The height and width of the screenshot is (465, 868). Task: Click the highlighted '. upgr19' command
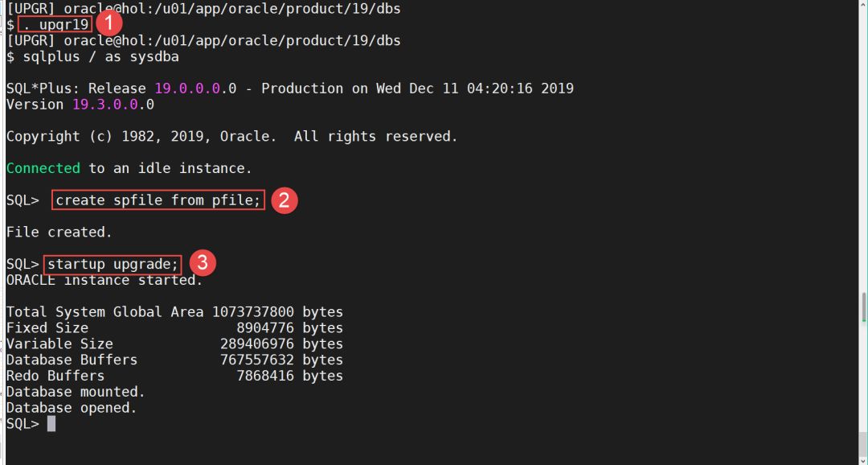point(55,25)
